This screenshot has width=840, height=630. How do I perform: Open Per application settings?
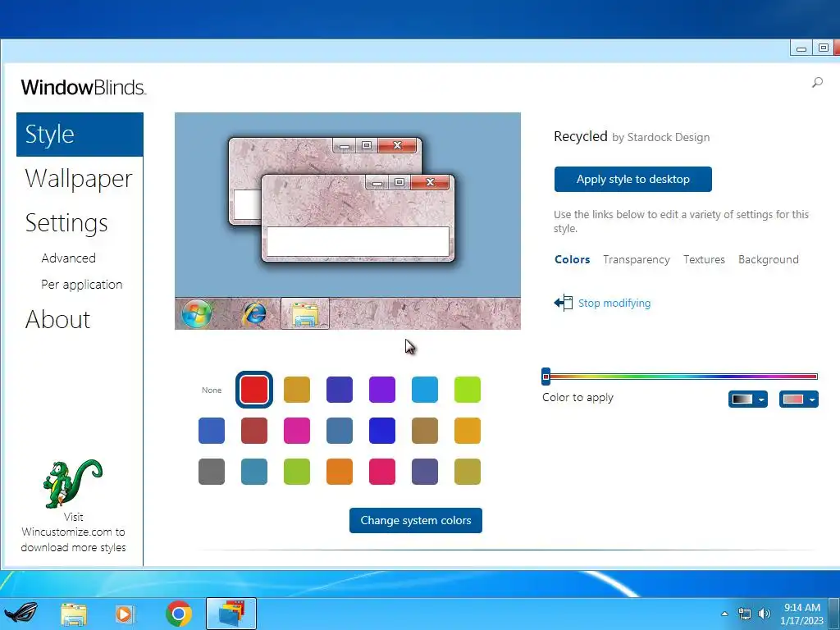coord(81,285)
